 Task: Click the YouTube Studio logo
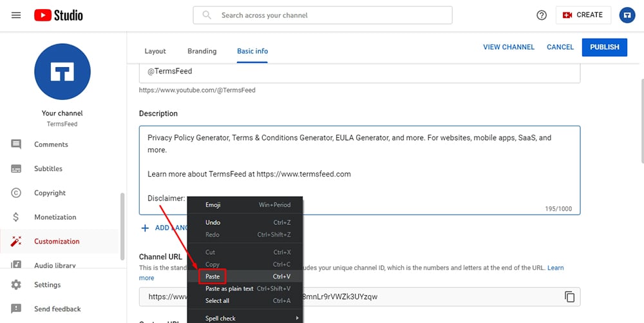(x=59, y=15)
